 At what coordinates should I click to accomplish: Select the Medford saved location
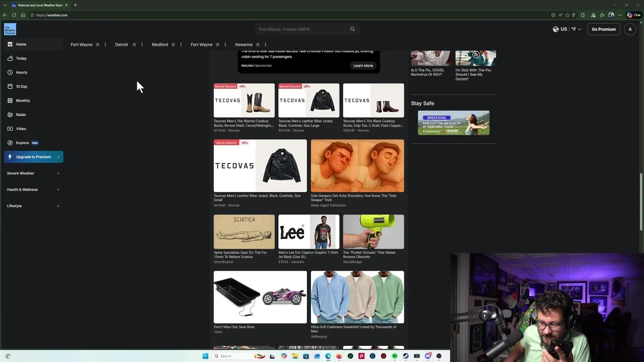[160, 45]
